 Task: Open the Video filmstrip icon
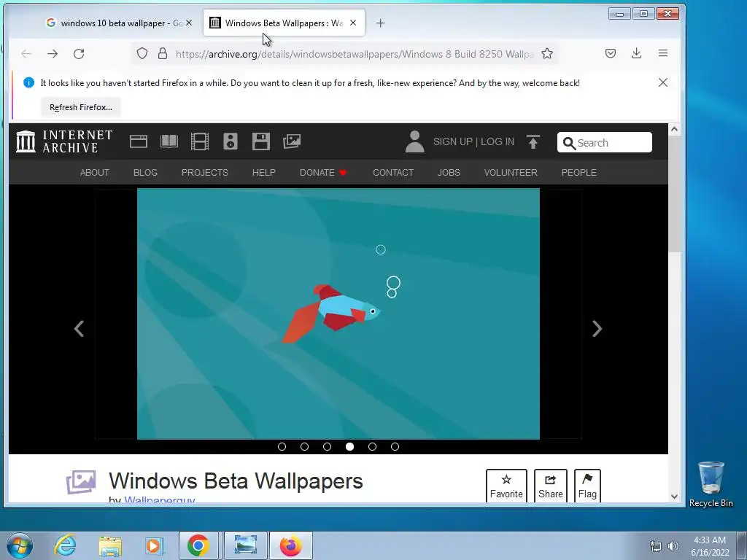200,141
